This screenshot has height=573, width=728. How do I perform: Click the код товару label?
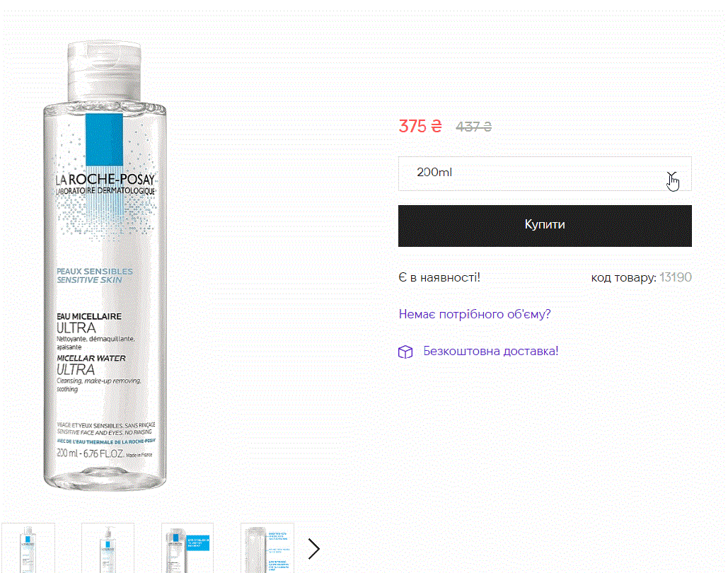pos(623,278)
